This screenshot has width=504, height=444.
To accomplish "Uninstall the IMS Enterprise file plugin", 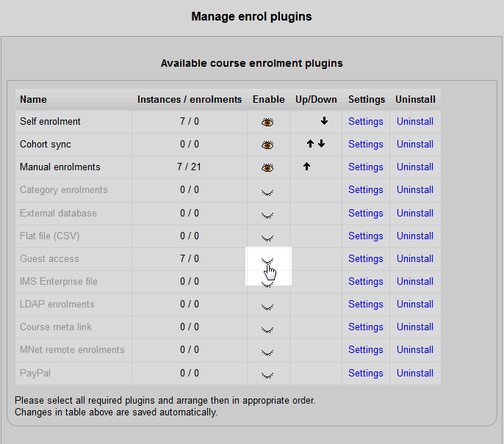I will coord(415,281).
